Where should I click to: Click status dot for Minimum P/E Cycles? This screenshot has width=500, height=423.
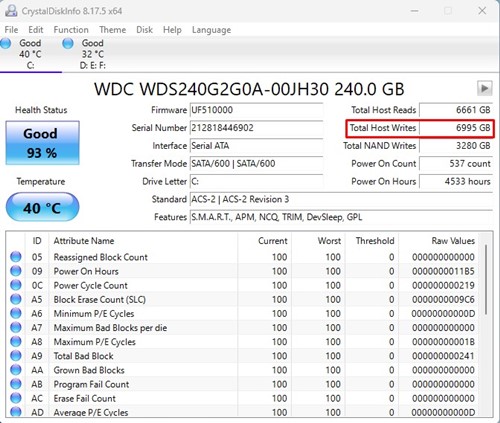(16, 313)
